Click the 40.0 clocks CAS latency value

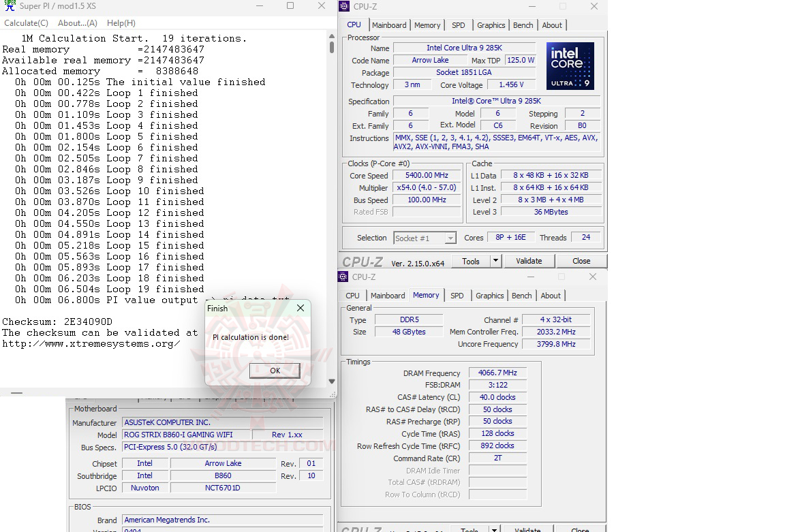pyautogui.click(x=497, y=397)
